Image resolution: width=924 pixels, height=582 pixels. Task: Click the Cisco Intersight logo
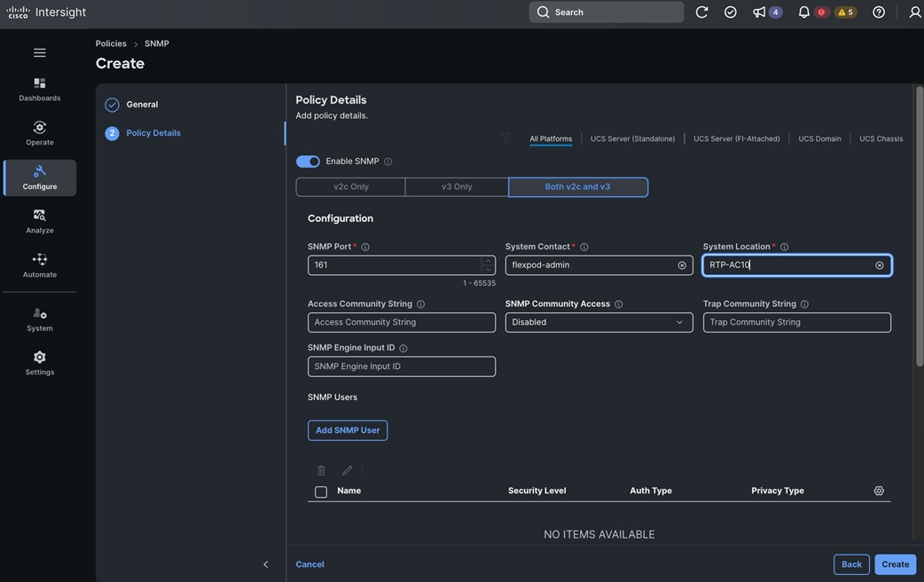(x=46, y=12)
